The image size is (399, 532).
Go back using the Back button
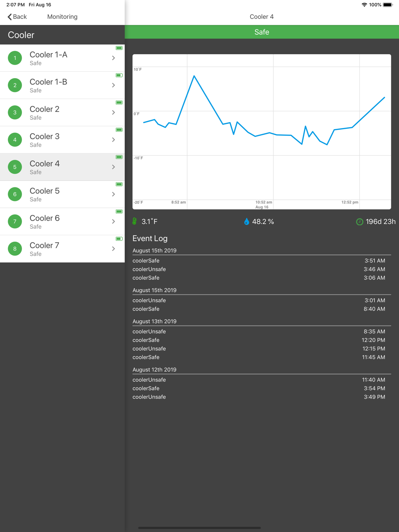click(x=17, y=17)
